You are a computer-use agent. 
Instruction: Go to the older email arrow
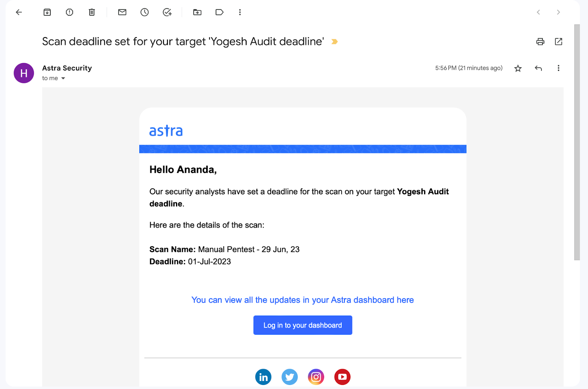point(558,12)
